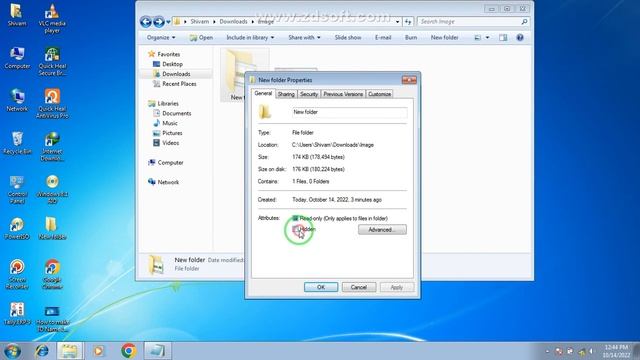The image size is (640, 360).
Task: Click E-mail in Explorer toolbar
Action: 383,38
